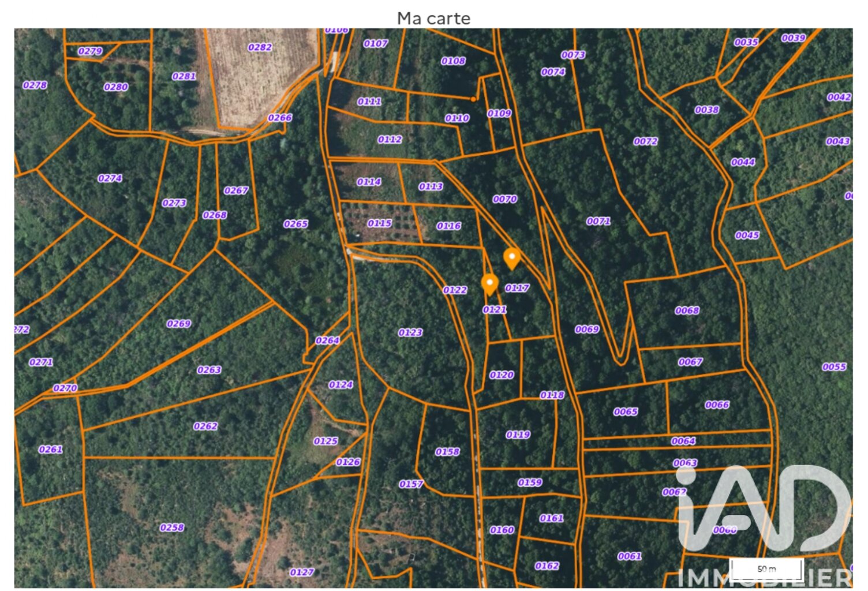Select parcel number 0125

click(x=325, y=441)
